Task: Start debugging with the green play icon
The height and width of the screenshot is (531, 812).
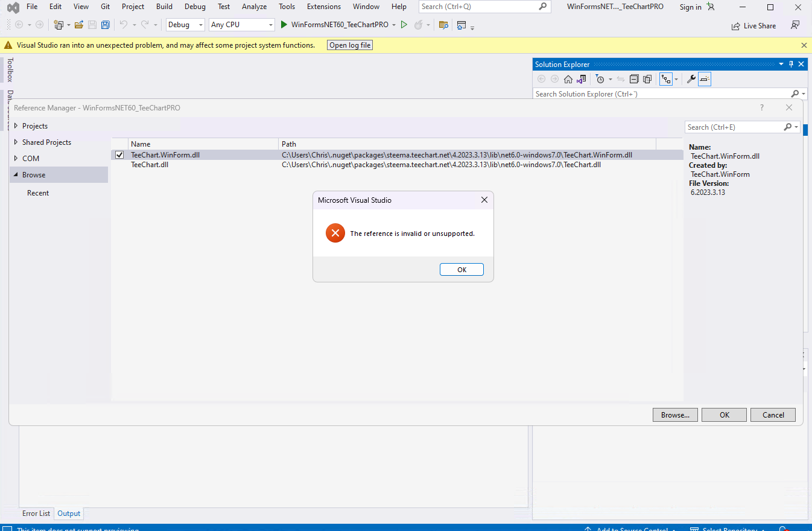Action: click(284, 25)
